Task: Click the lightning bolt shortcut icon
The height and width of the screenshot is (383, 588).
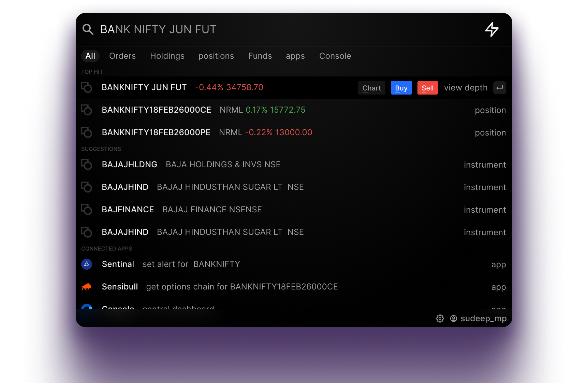Action: click(492, 30)
